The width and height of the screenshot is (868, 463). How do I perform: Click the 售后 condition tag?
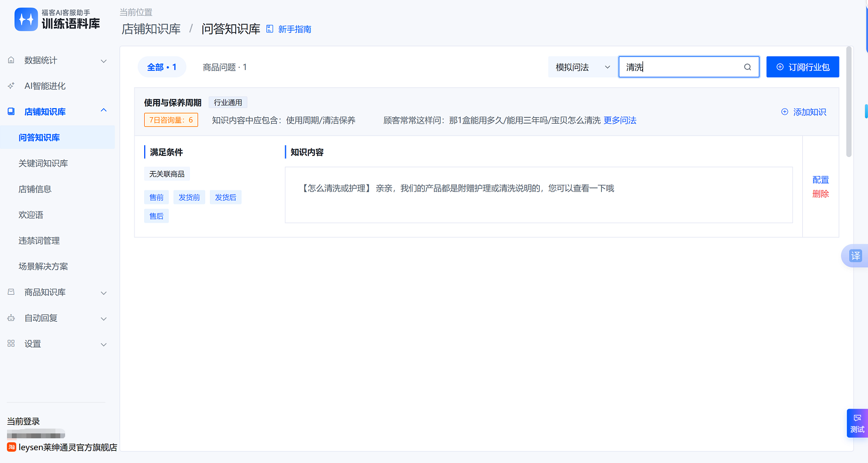pyautogui.click(x=157, y=216)
